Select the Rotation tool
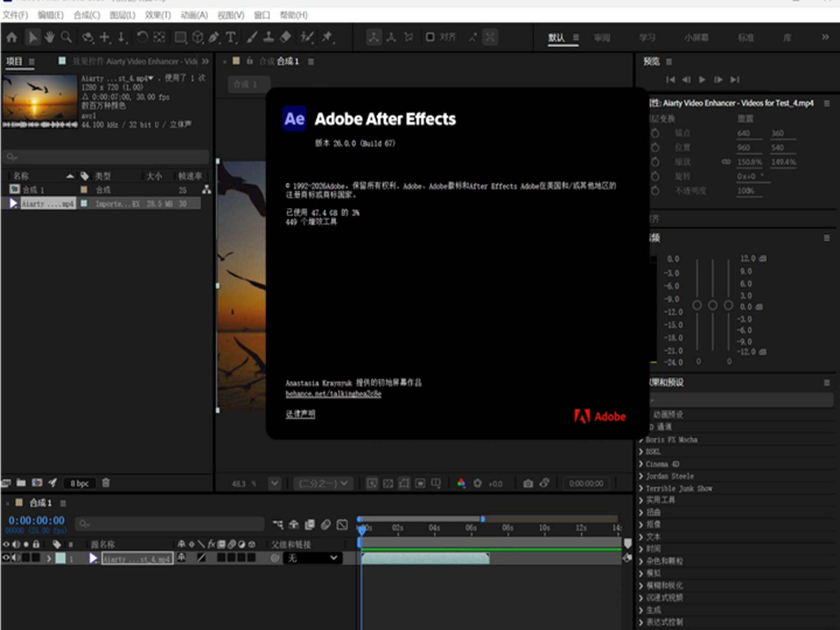 coord(142,37)
